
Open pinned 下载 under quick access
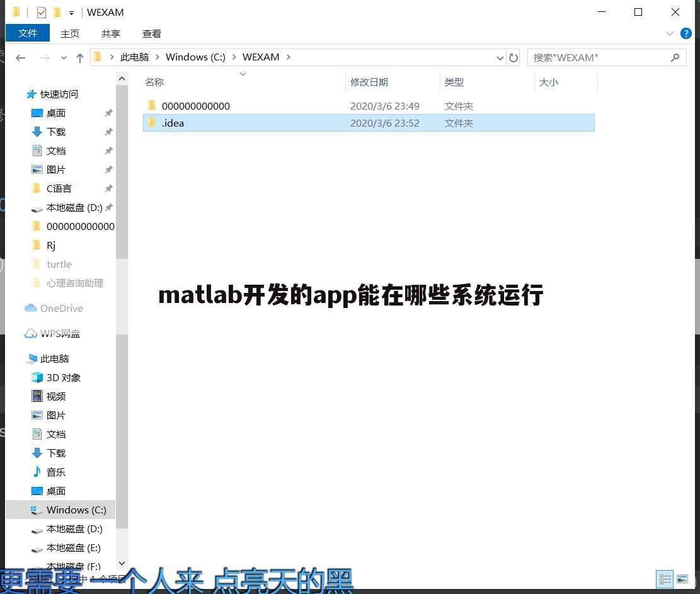coord(56,132)
